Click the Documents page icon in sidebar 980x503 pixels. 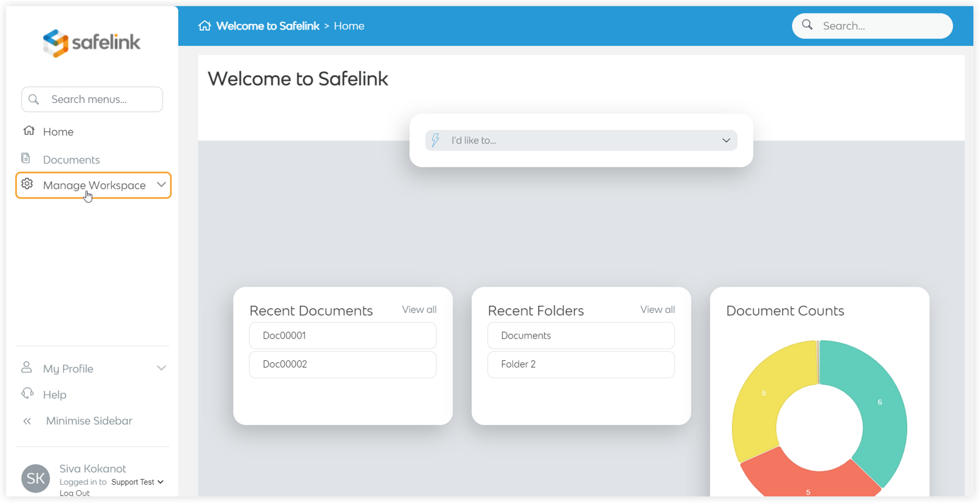point(26,158)
